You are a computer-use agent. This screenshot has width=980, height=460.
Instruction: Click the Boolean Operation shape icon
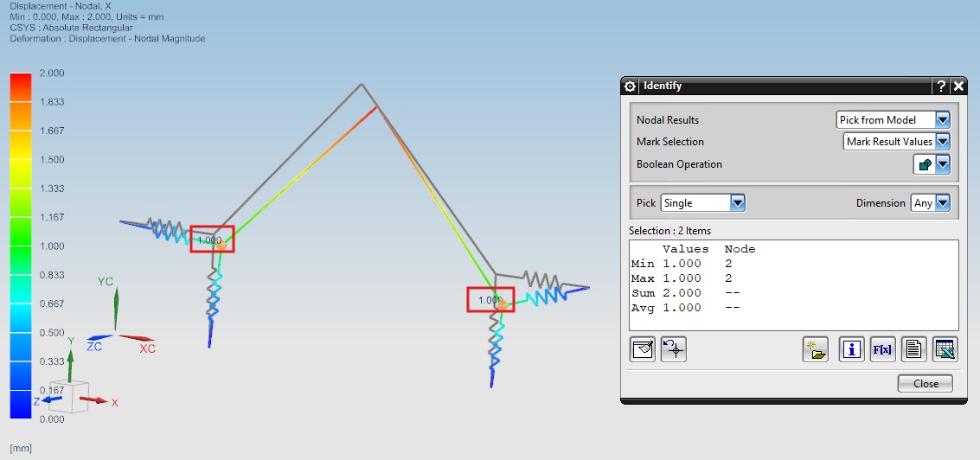tap(925, 164)
